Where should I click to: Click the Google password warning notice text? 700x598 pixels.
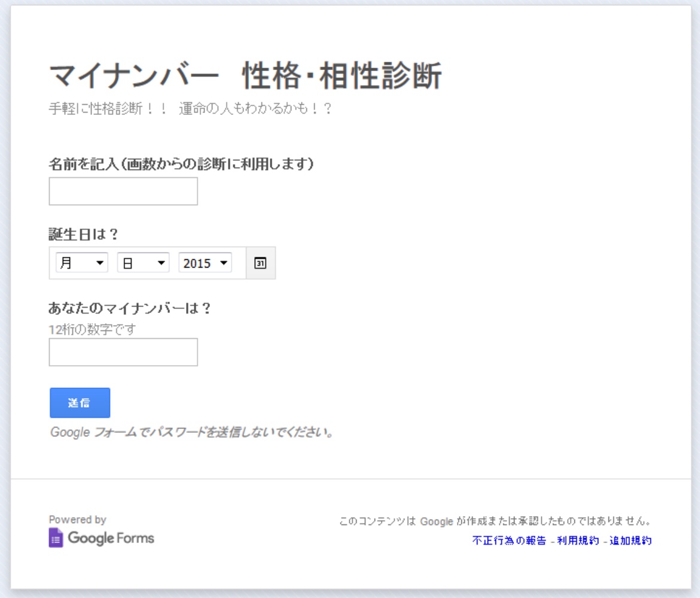pyautogui.click(x=191, y=435)
